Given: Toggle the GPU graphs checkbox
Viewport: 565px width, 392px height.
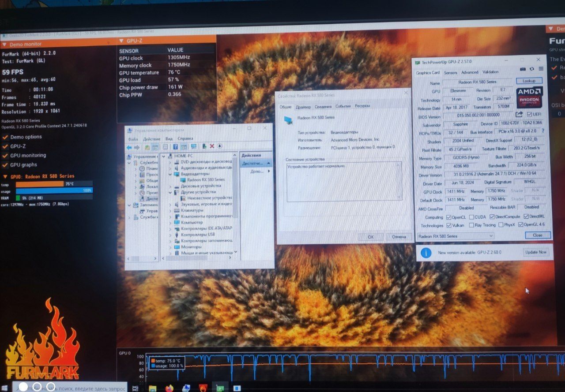Looking at the screenshot, I should point(5,165).
